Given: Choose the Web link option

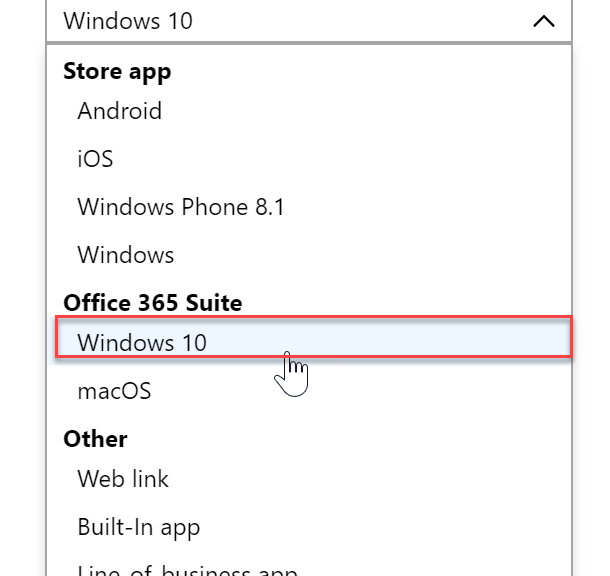Looking at the screenshot, I should [309, 479].
